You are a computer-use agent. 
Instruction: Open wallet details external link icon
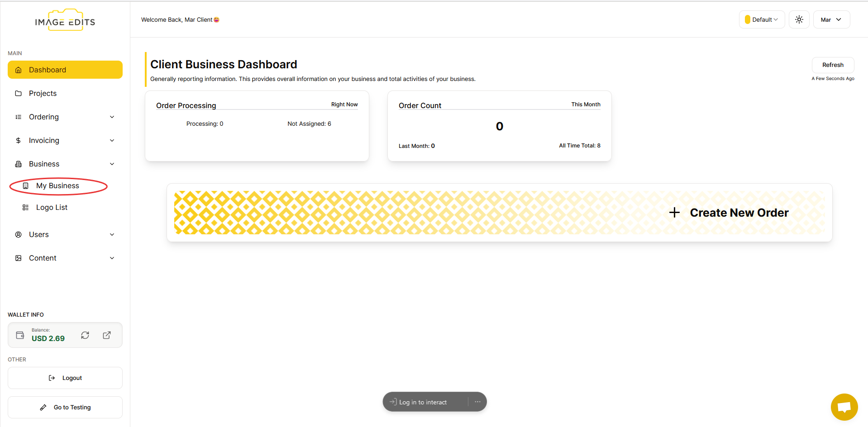(107, 335)
